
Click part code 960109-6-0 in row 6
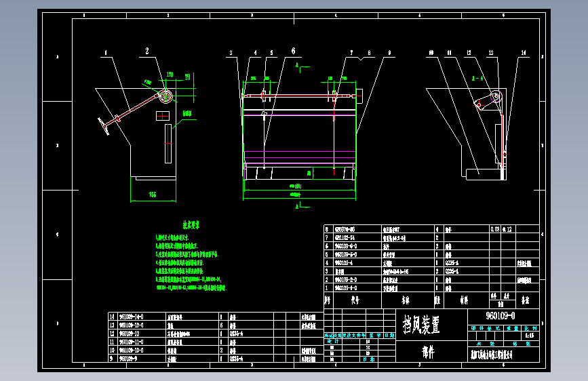346,246
